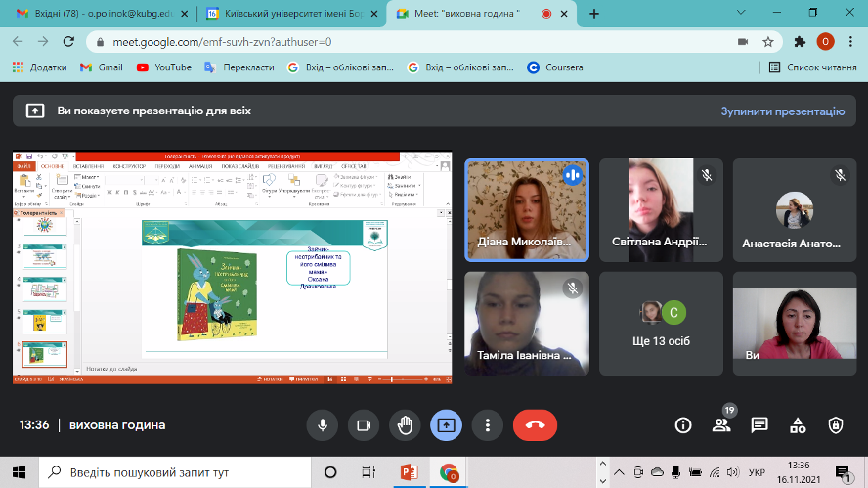Open the Chrome extensions puzzle icon
Screen dimensions: 868x488
[800, 41]
